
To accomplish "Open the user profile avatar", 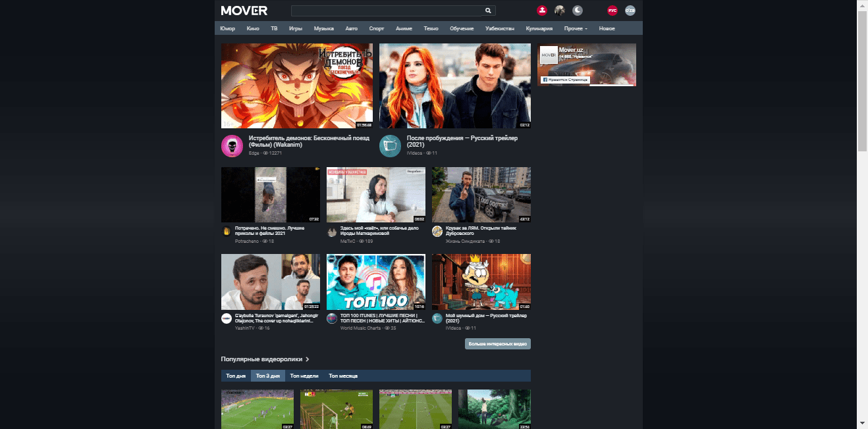I will point(560,11).
